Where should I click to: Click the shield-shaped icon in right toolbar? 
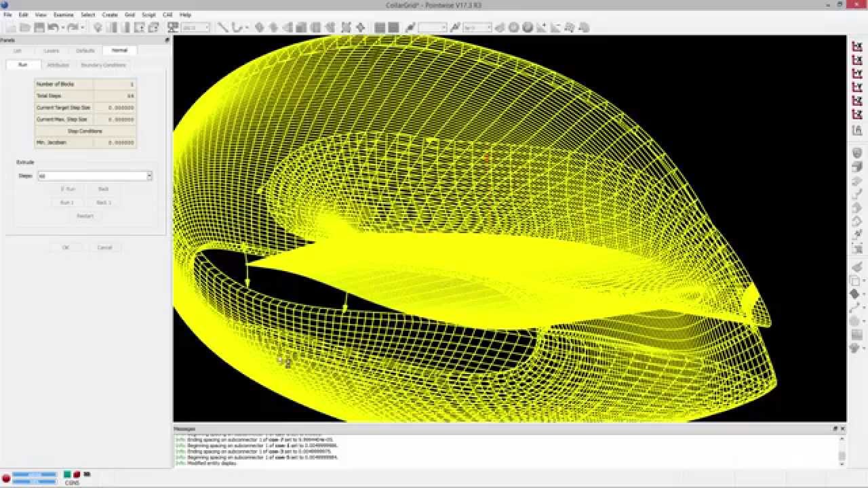[x=856, y=154]
